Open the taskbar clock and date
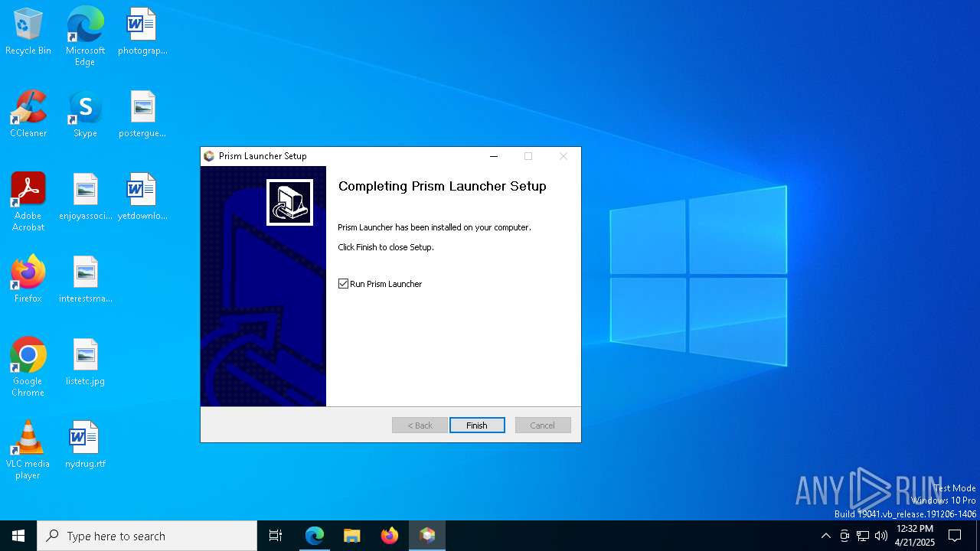980x551 pixels. [915, 536]
